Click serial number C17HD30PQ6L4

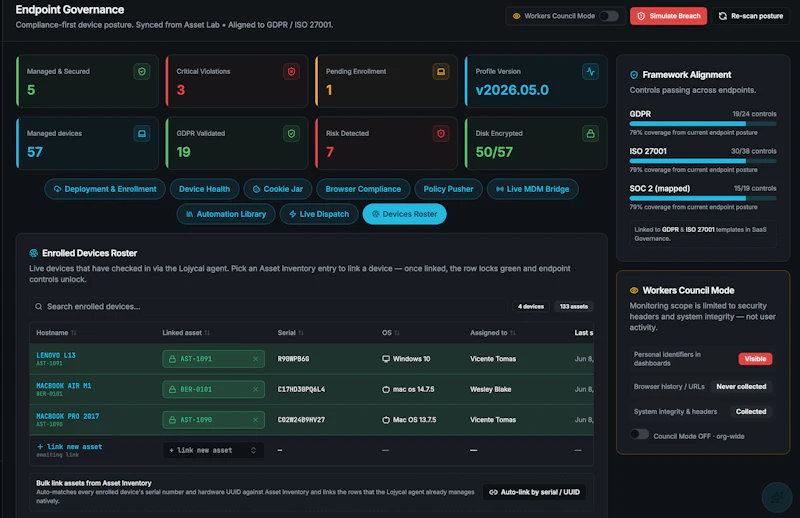[x=301, y=389]
